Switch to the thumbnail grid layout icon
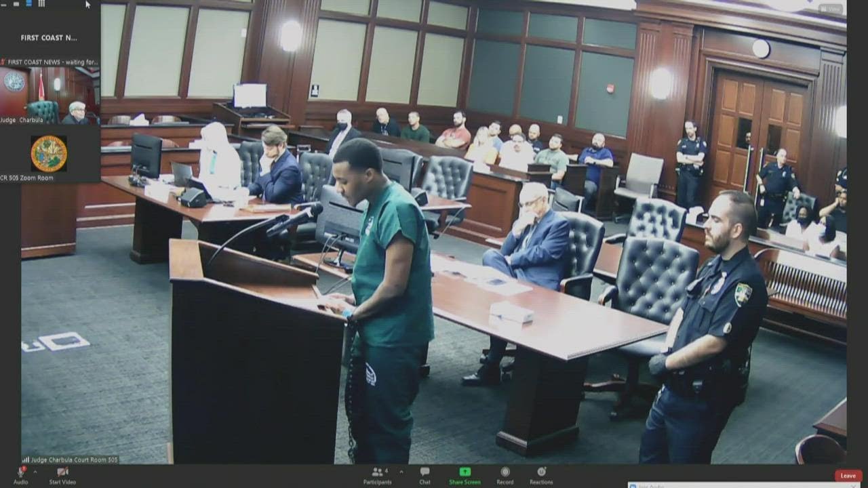Image resolution: width=868 pixels, height=488 pixels. point(41,4)
